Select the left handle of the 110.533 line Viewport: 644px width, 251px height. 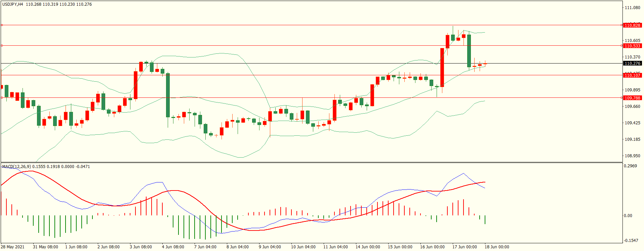pyautogui.click(x=2, y=45)
